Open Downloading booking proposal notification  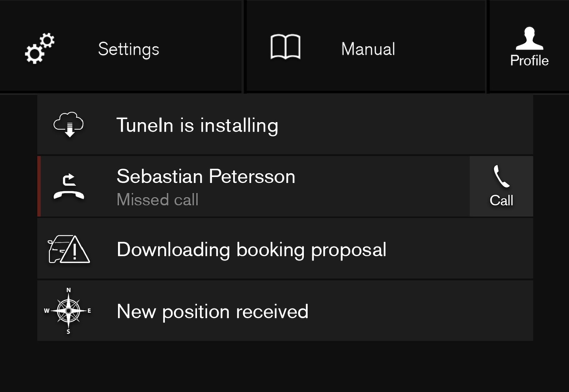pyautogui.click(x=251, y=250)
